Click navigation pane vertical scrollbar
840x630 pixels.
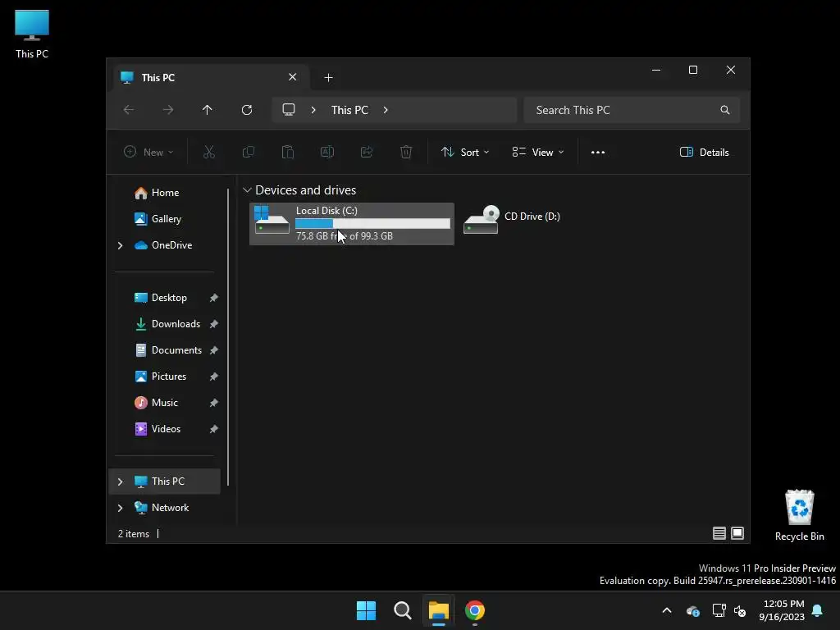[x=228, y=336]
